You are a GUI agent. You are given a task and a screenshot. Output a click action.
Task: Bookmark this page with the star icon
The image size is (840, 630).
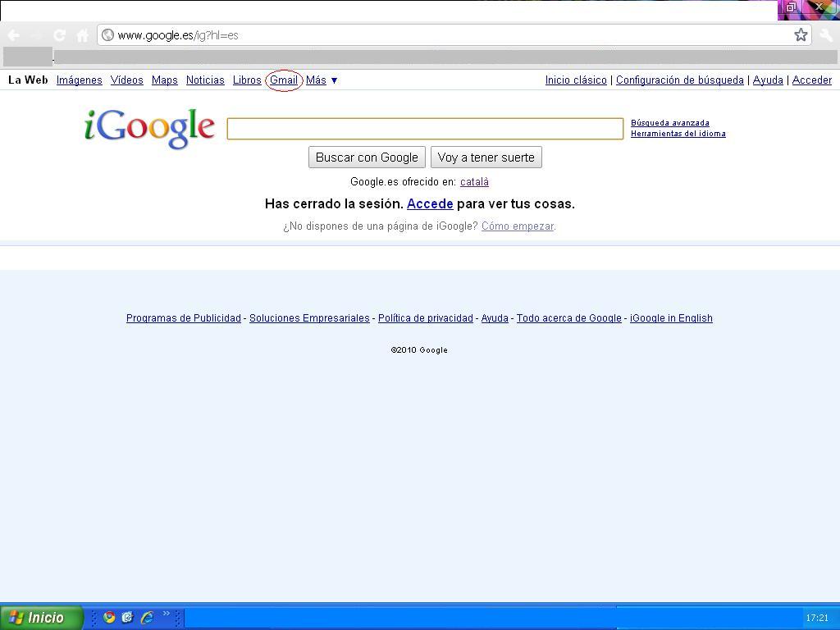point(801,35)
